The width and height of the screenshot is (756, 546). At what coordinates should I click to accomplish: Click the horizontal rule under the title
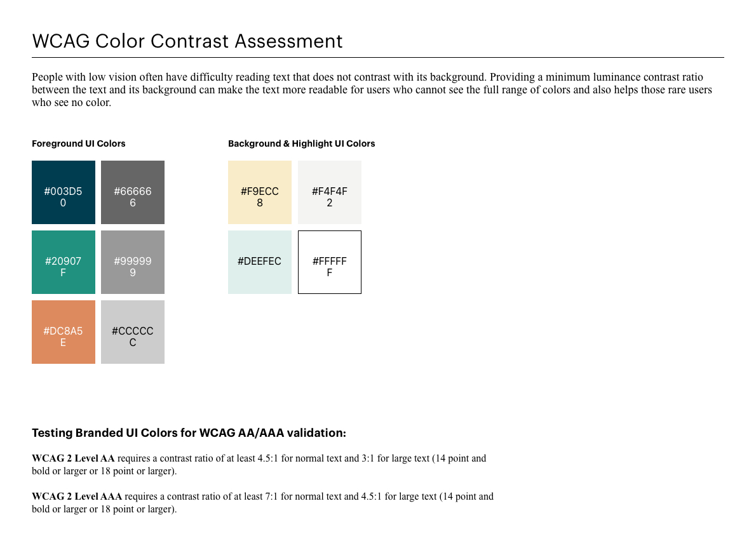(x=378, y=57)
